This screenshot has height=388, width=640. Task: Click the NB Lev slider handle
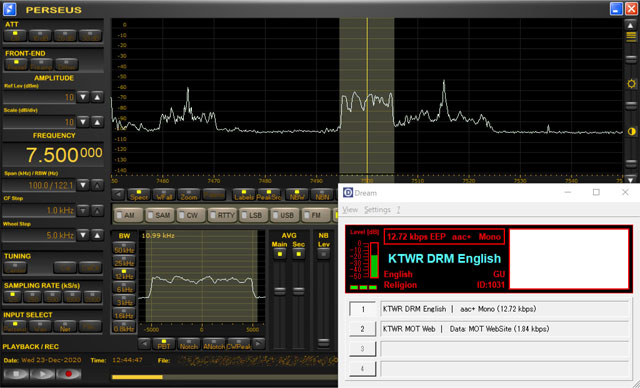[323, 342]
